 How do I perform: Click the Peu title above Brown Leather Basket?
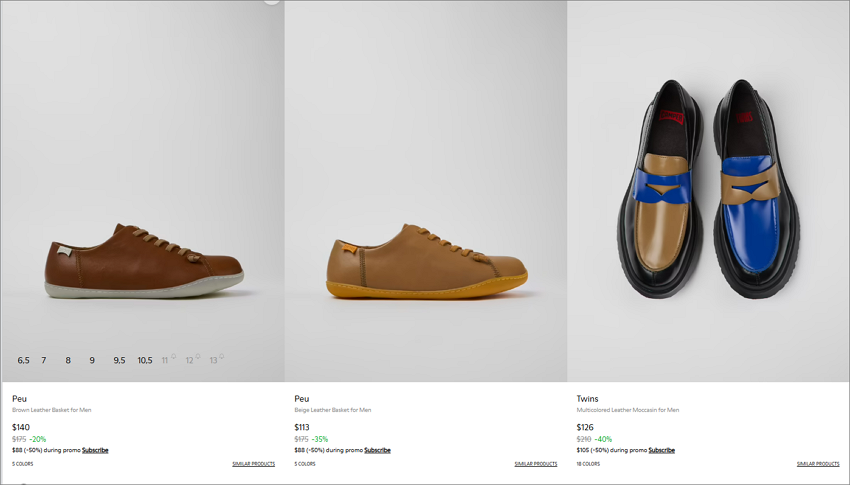click(19, 399)
